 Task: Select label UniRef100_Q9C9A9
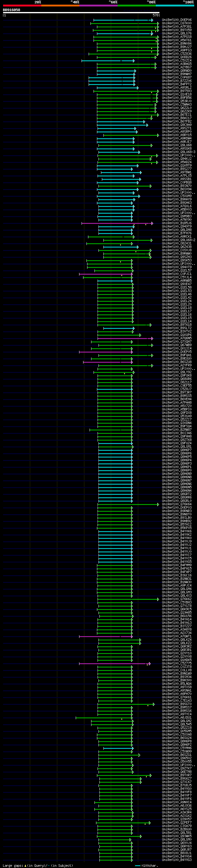[176, 125]
